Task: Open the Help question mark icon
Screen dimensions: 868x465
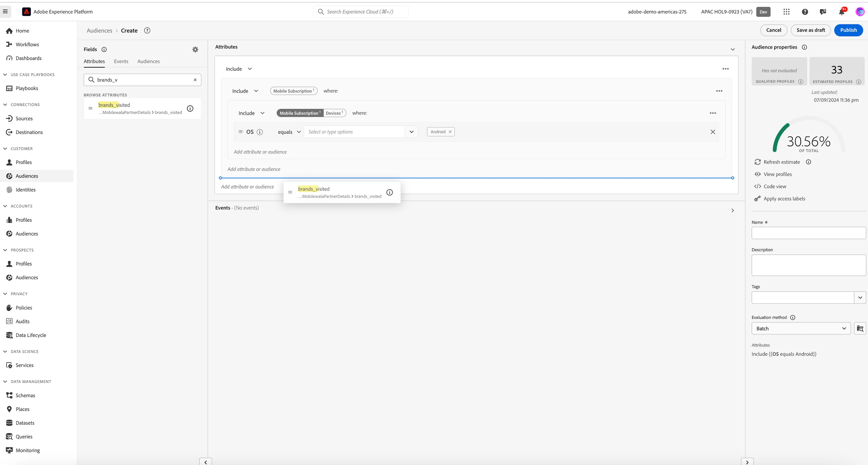Action: click(805, 12)
